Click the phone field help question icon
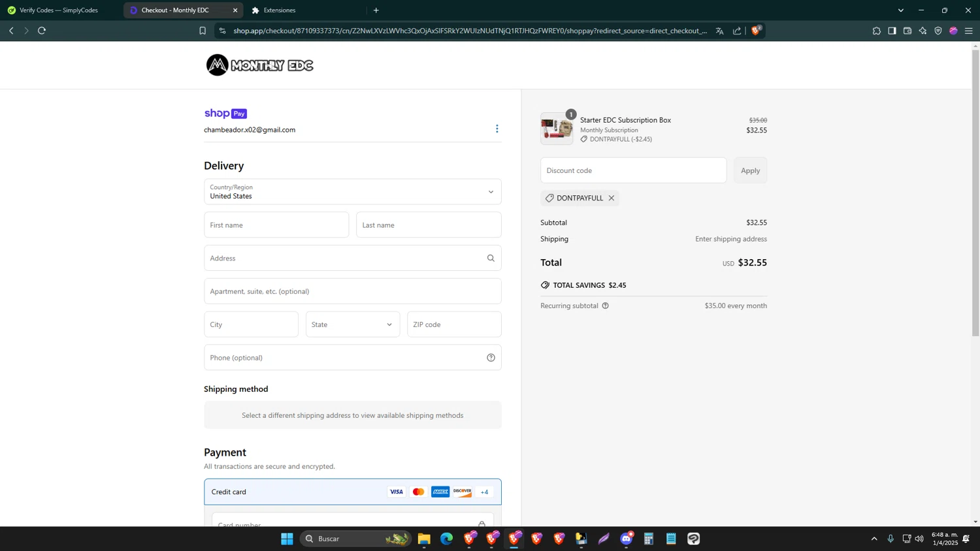The height and width of the screenshot is (551, 980). point(491,358)
